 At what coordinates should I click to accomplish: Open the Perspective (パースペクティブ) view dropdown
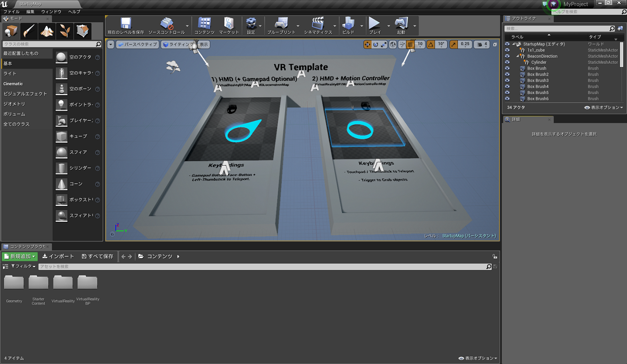(137, 45)
